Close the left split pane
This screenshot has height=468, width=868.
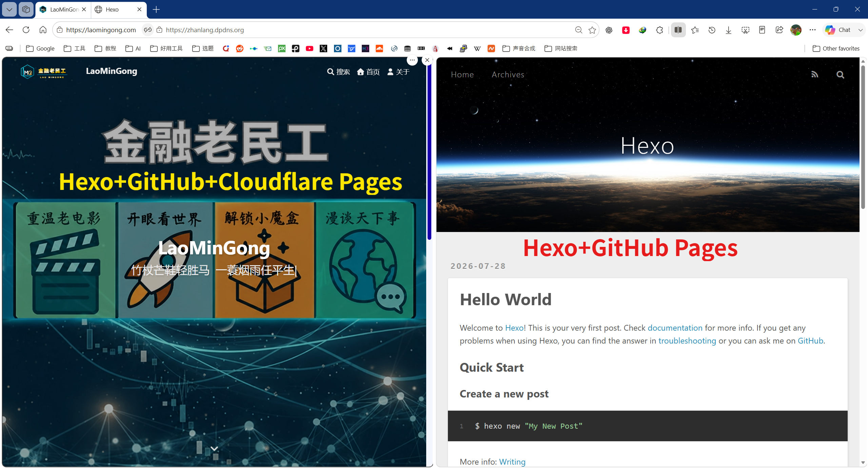tap(427, 60)
